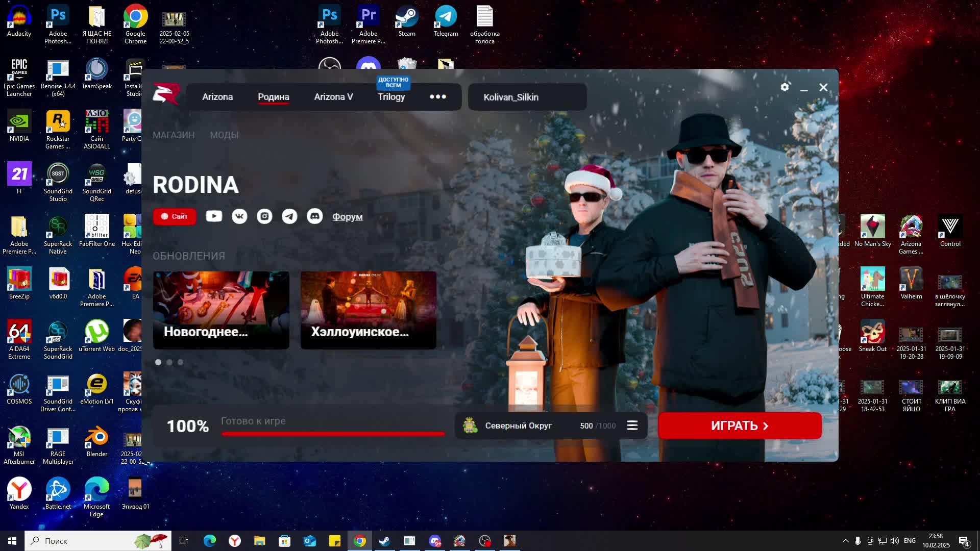This screenshot has height=551, width=980.
Task: Open File Explorer from taskbar
Action: [x=259, y=541]
